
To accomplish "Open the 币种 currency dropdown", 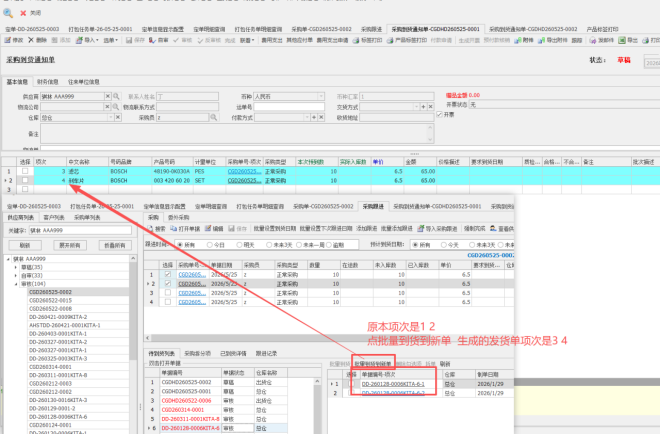I will [321, 96].
